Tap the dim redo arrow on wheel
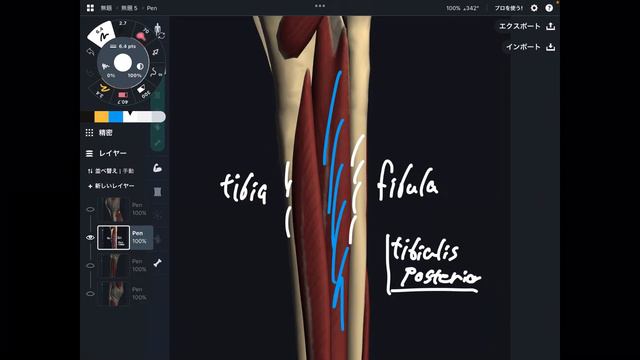Image resolution: width=640 pixels, height=360 pixels. point(90,73)
